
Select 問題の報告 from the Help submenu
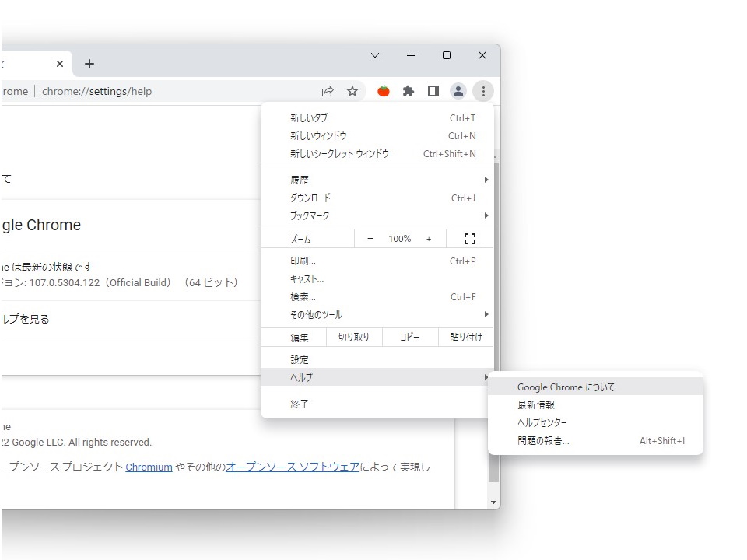[545, 439]
